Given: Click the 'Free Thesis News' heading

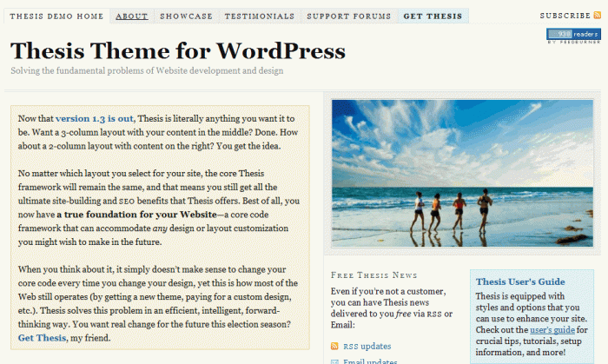Looking at the screenshot, I should (x=373, y=275).
